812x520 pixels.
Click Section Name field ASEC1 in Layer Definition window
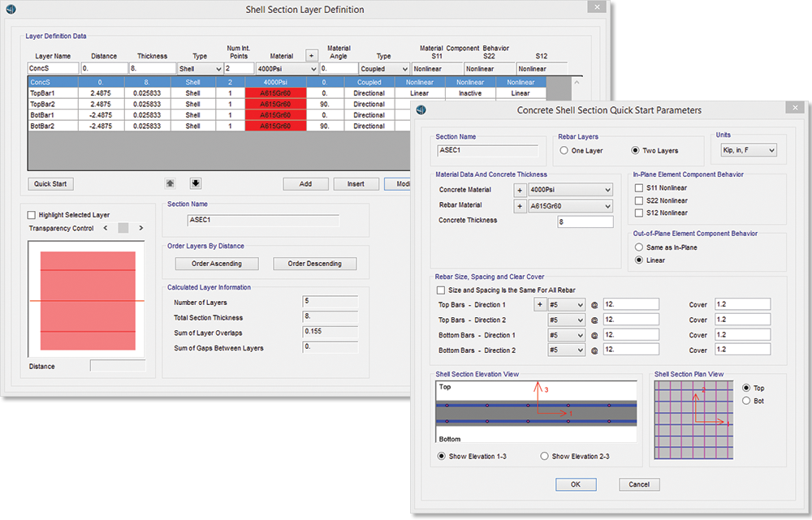pos(263,221)
